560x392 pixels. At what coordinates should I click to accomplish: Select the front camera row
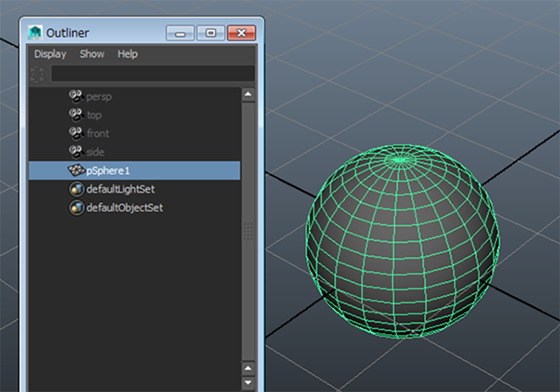click(x=135, y=134)
